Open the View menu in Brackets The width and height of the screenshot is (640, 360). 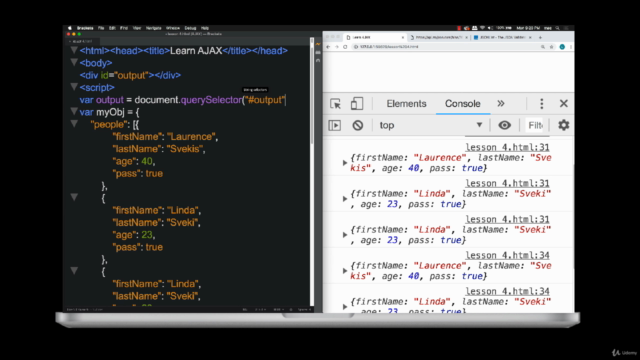click(137, 28)
